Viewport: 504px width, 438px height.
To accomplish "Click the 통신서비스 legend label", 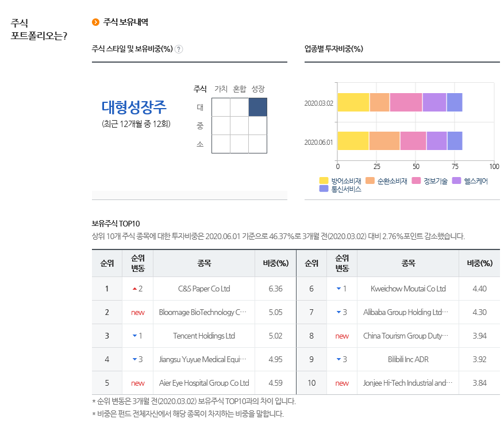I will click(x=346, y=189).
